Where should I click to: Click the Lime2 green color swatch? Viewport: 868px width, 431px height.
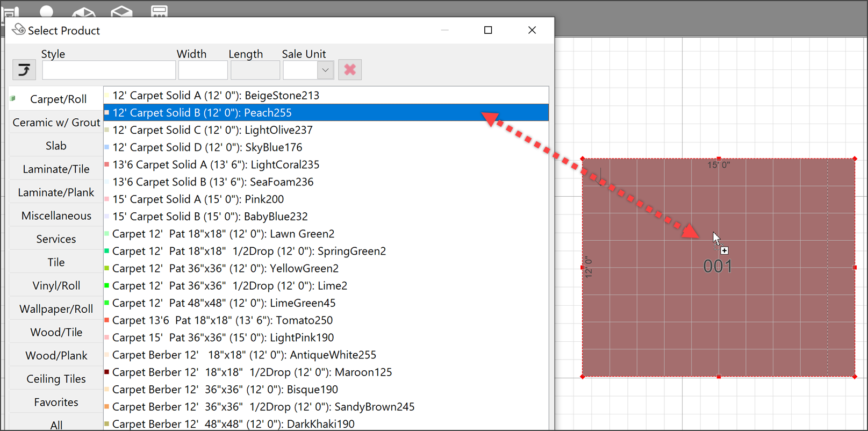(107, 286)
